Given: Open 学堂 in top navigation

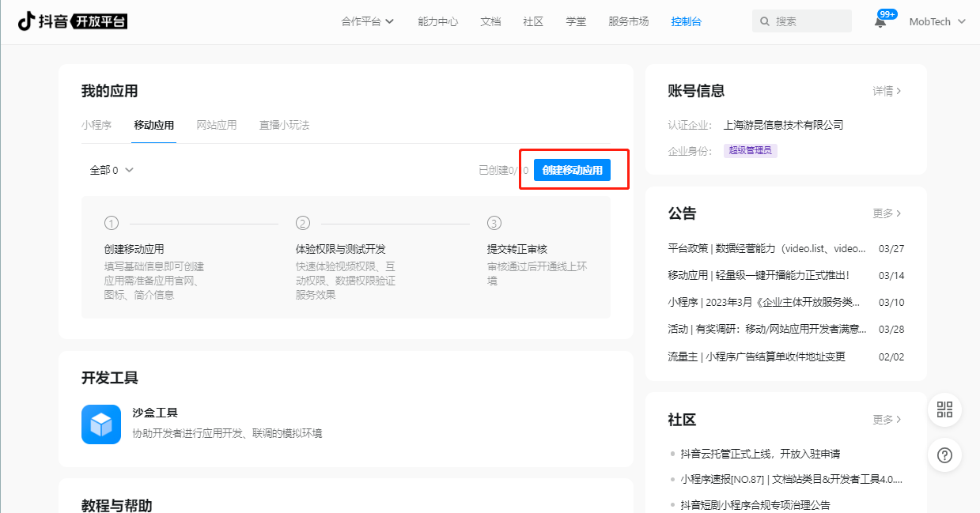Looking at the screenshot, I should (x=576, y=21).
